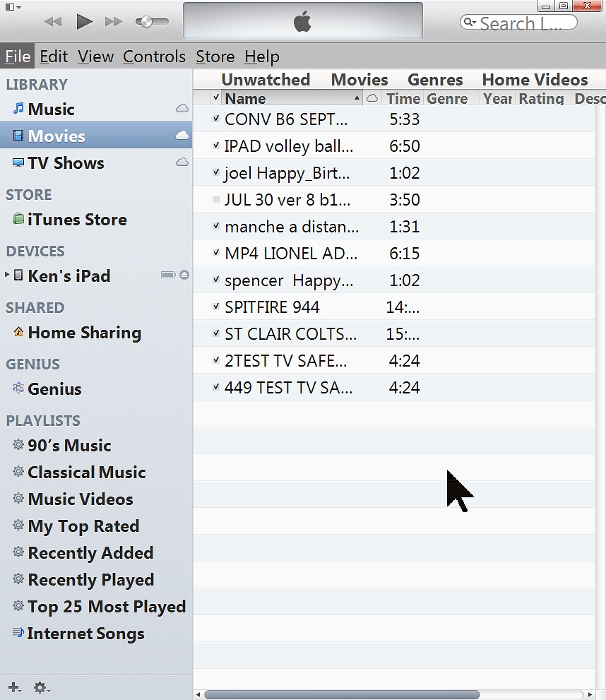Open the gear actions menu at bottom
The height and width of the screenshot is (700, 606).
(x=42, y=687)
